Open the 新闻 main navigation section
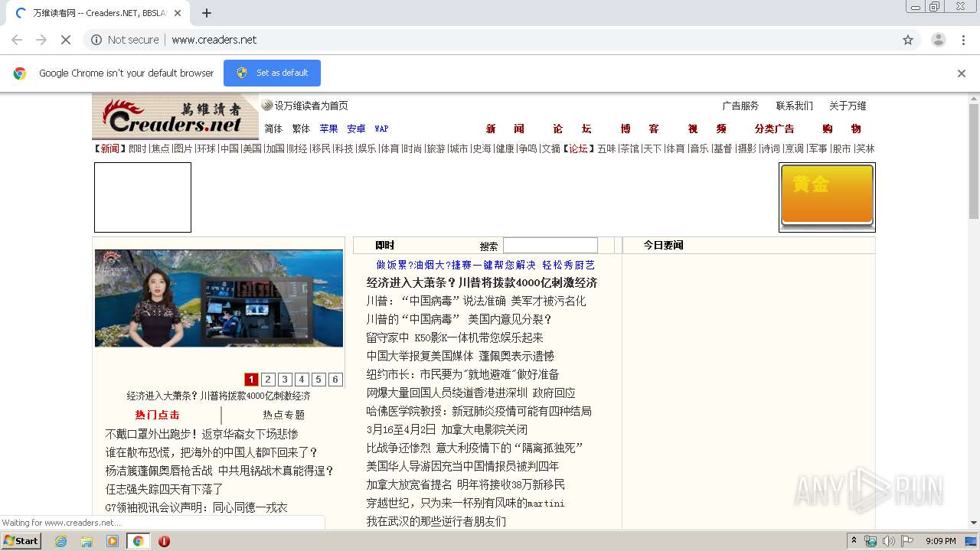This screenshot has width=980, height=551. click(505, 129)
